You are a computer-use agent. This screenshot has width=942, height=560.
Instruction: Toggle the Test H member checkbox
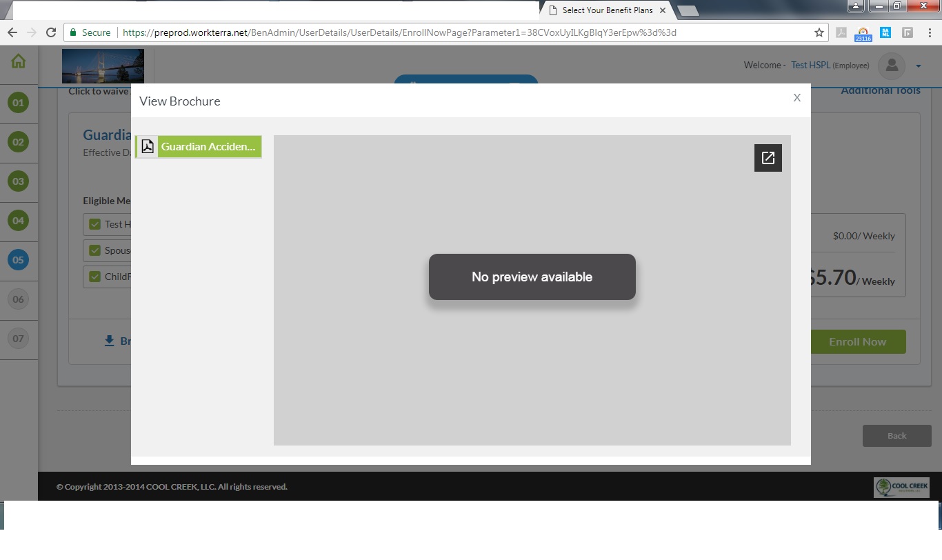coord(95,224)
